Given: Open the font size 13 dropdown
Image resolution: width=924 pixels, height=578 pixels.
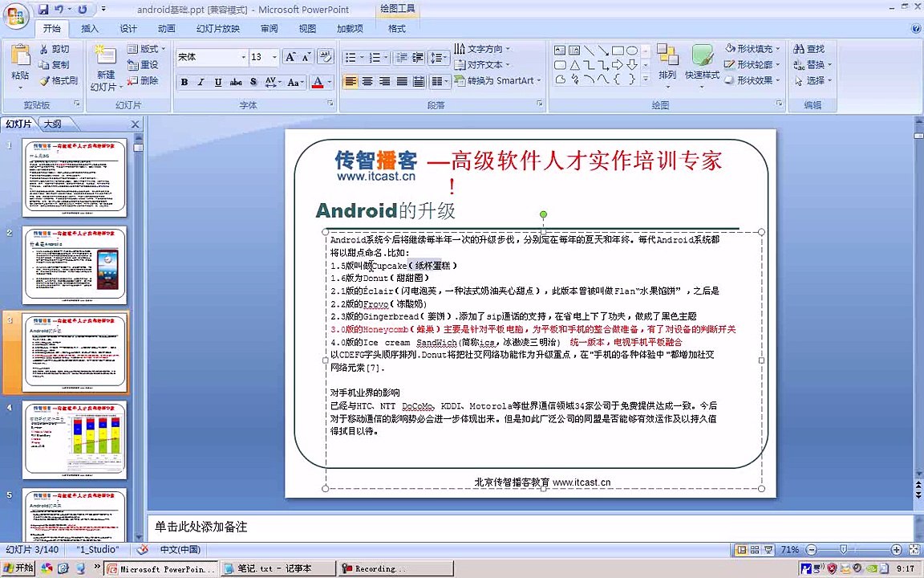Looking at the screenshot, I should 274,57.
